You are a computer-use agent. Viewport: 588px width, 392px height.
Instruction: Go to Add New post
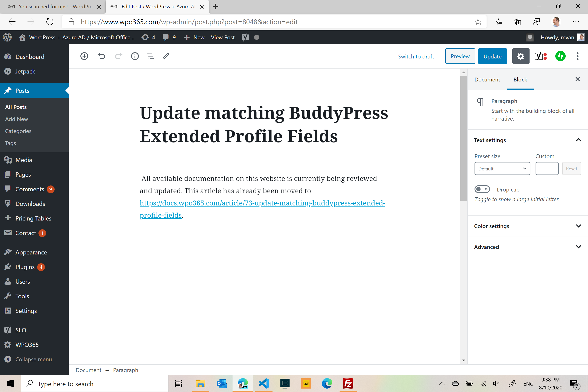point(17,119)
